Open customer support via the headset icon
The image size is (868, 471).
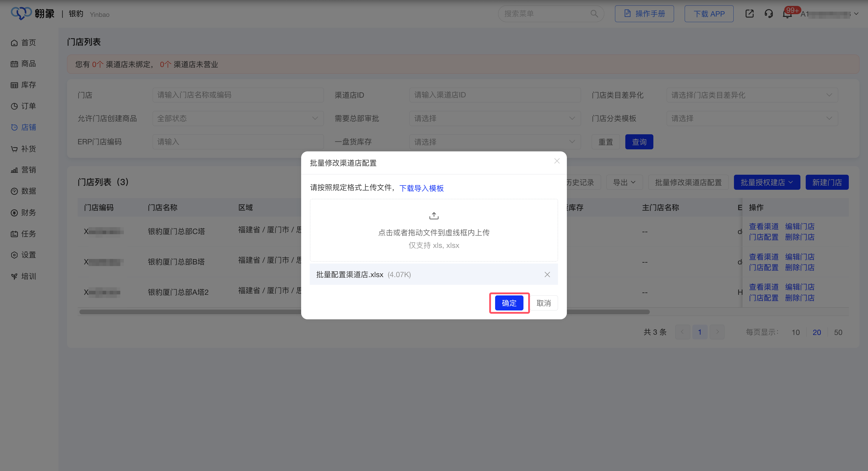(769, 14)
